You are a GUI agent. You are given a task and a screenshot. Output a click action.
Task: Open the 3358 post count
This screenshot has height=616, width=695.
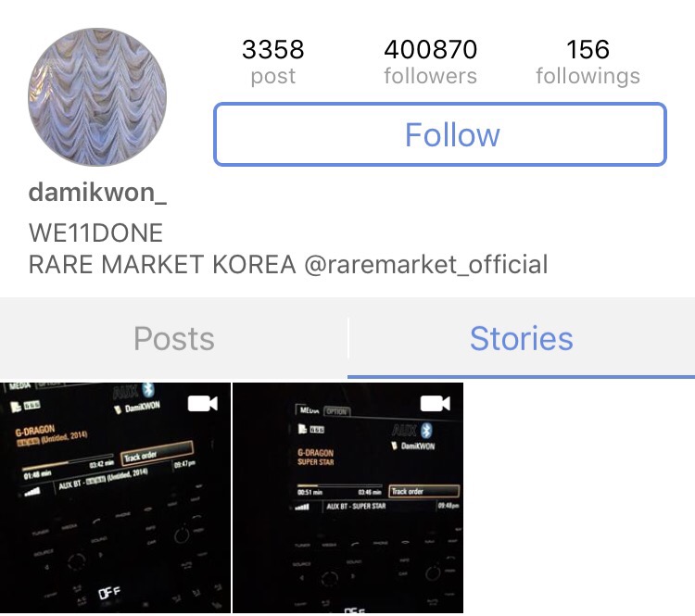click(273, 62)
